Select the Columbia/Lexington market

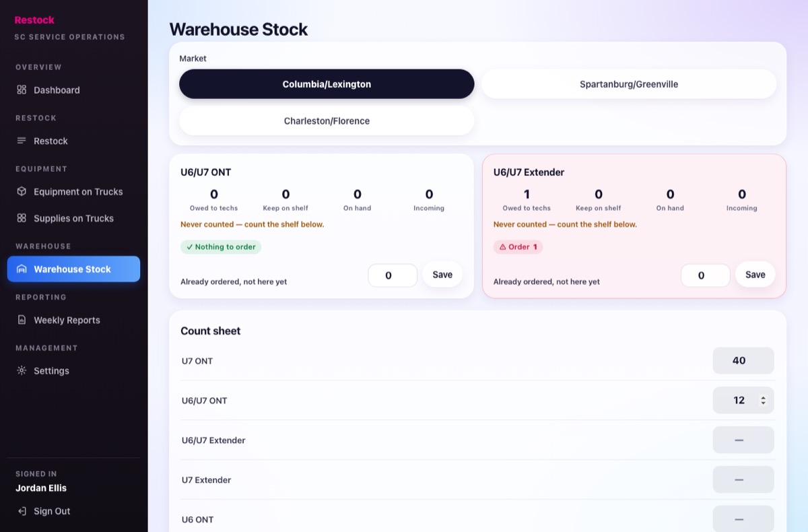click(327, 84)
